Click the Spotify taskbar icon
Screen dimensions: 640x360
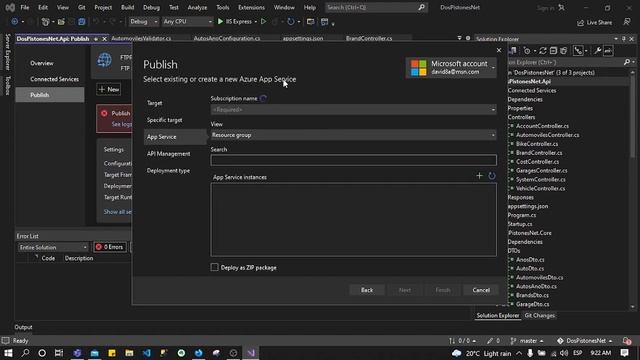point(181,353)
